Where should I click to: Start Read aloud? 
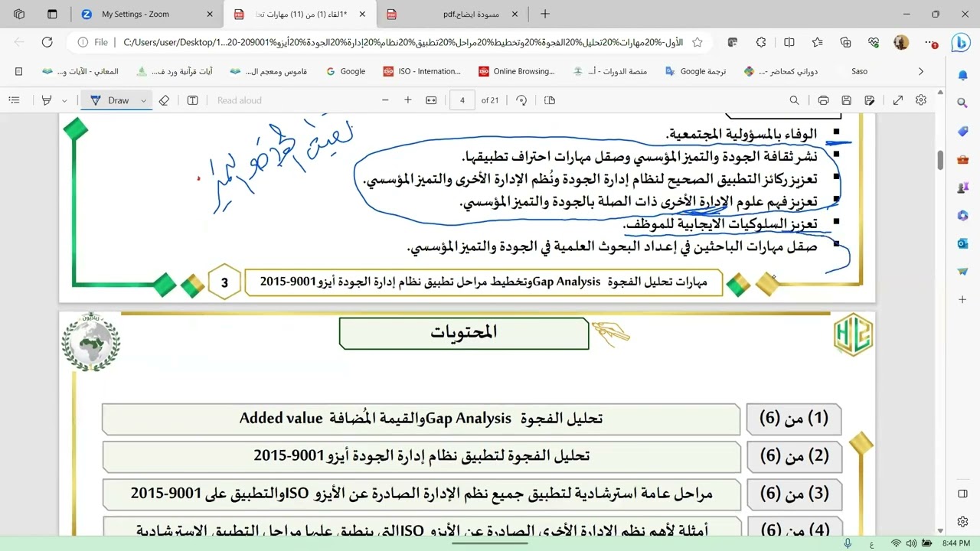[x=239, y=100]
